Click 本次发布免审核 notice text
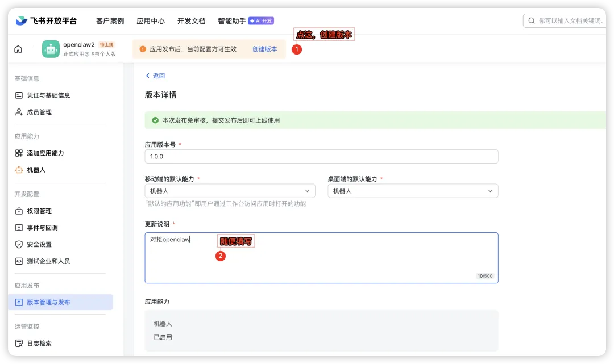The width and height of the screenshot is (614, 364). (x=221, y=120)
